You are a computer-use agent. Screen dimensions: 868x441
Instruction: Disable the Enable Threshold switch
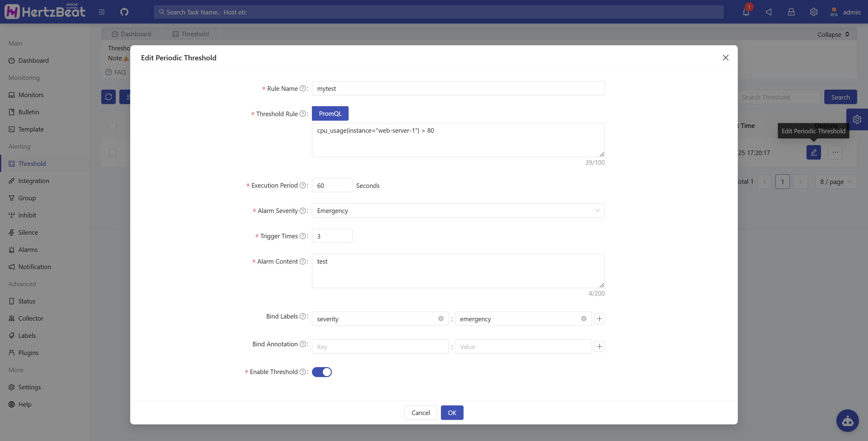tap(322, 372)
